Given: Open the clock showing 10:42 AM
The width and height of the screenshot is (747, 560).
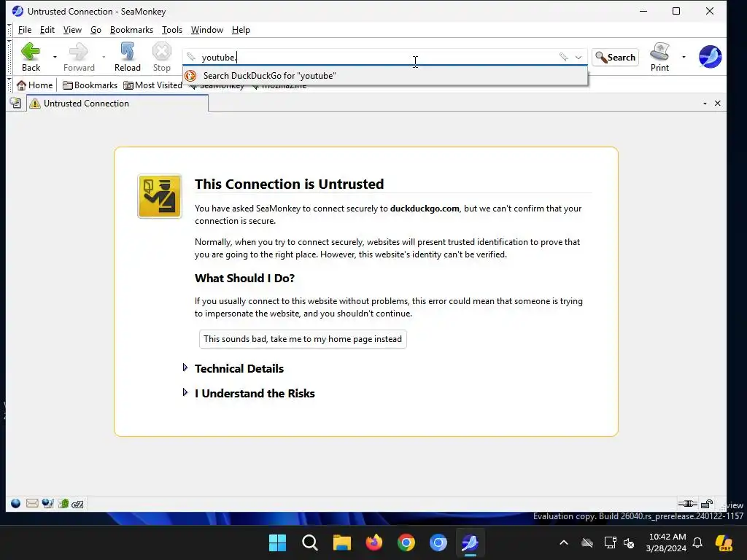Looking at the screenshot, I should click(667, 542).
